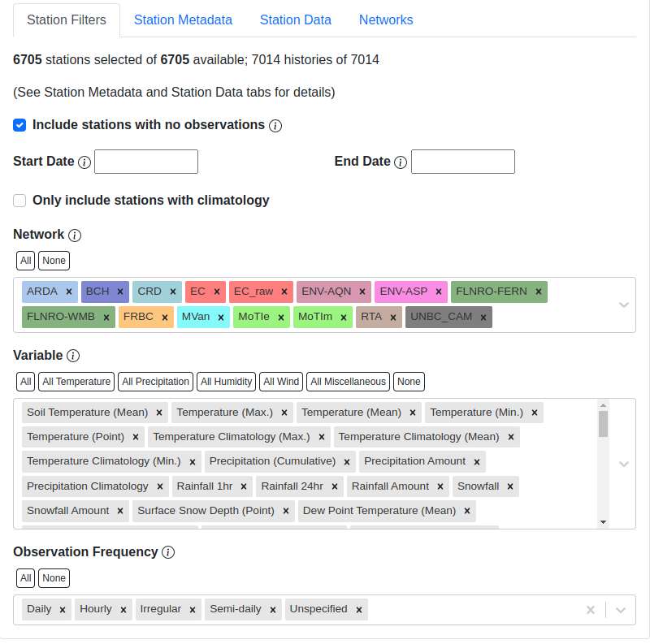The height and width of the screenshot is (644, 650).
Task: Remove the Snowfall variable chip
Action: click(510, 486)
